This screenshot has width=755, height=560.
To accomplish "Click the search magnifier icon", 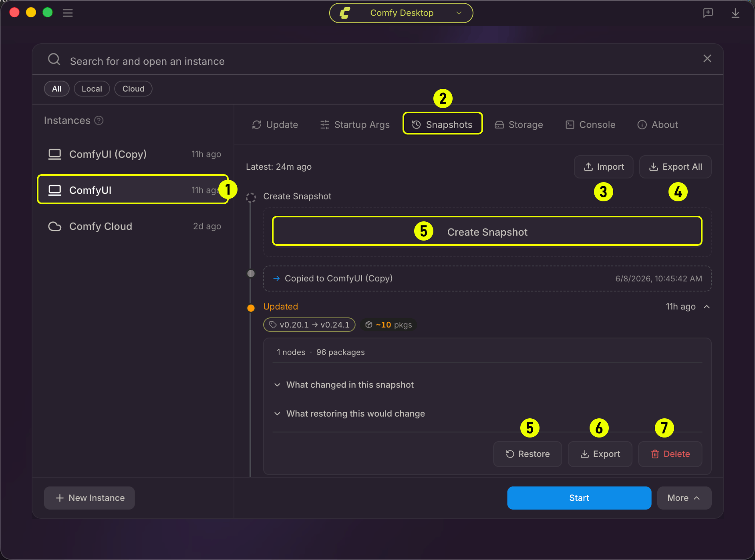I will (x=54, y=60).
